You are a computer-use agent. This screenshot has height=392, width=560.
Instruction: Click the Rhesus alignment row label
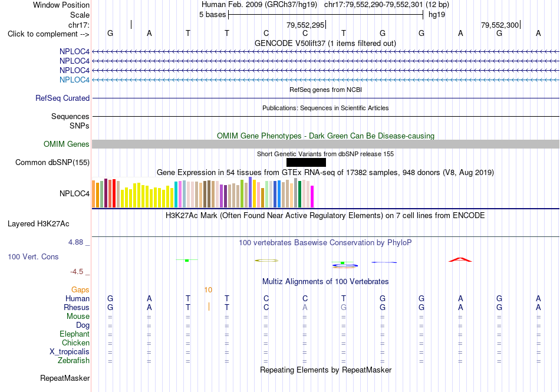pos(77,307)
